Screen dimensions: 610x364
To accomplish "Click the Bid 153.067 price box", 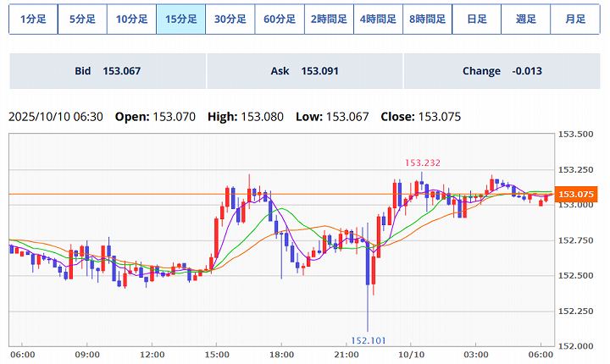I will pos(108,71).
